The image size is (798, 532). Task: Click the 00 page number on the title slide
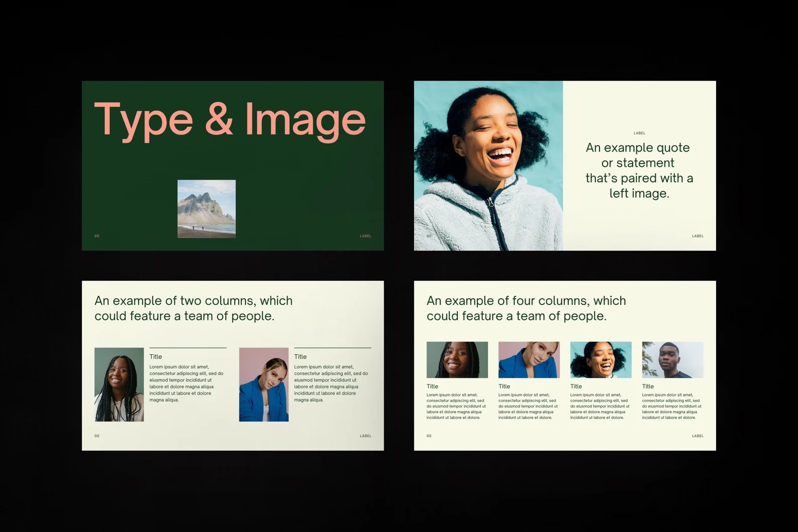point(97,236)
